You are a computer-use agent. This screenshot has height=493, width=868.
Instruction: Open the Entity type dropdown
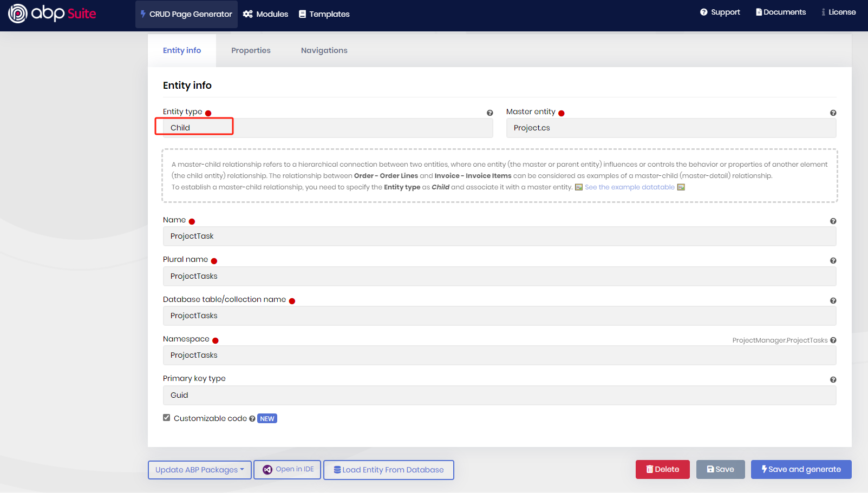coord(328,128)
